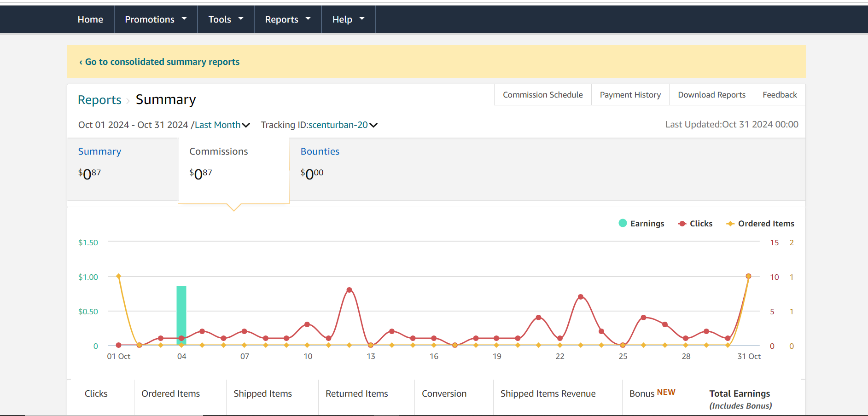Select the Commissions earnings card
868x416 pixels.
point(233,170)
